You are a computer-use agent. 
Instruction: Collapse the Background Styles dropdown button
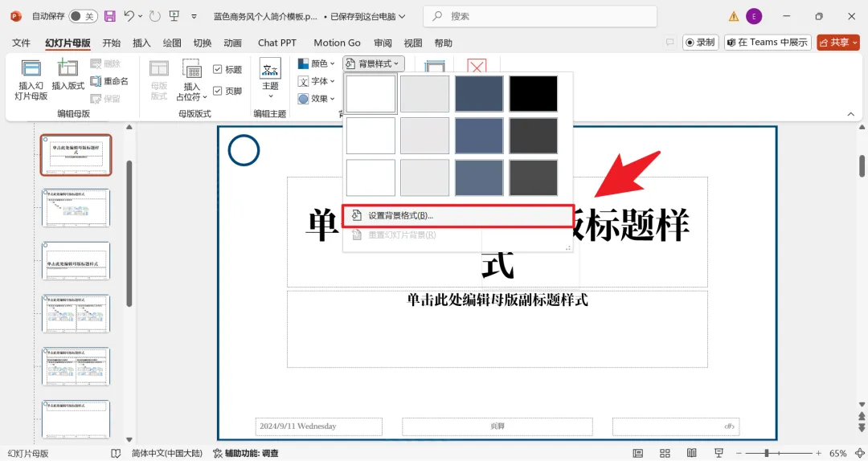coord(373,63)
